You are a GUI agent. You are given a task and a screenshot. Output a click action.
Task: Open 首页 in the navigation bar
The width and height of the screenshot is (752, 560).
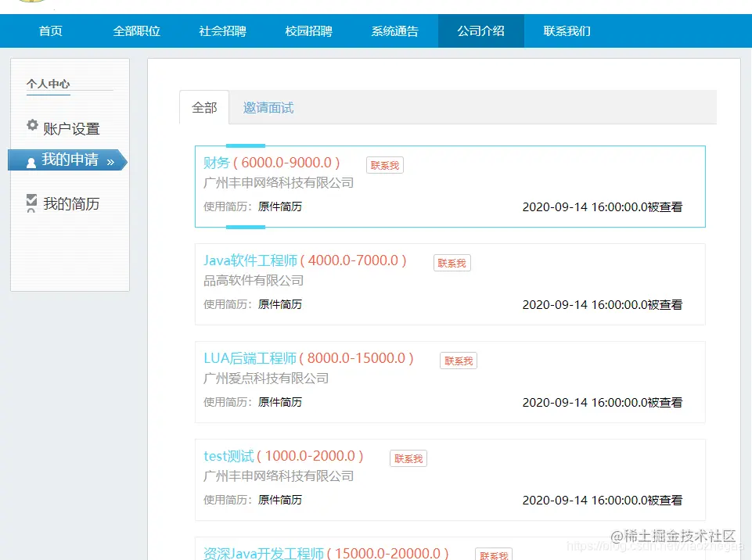[50, 31]
